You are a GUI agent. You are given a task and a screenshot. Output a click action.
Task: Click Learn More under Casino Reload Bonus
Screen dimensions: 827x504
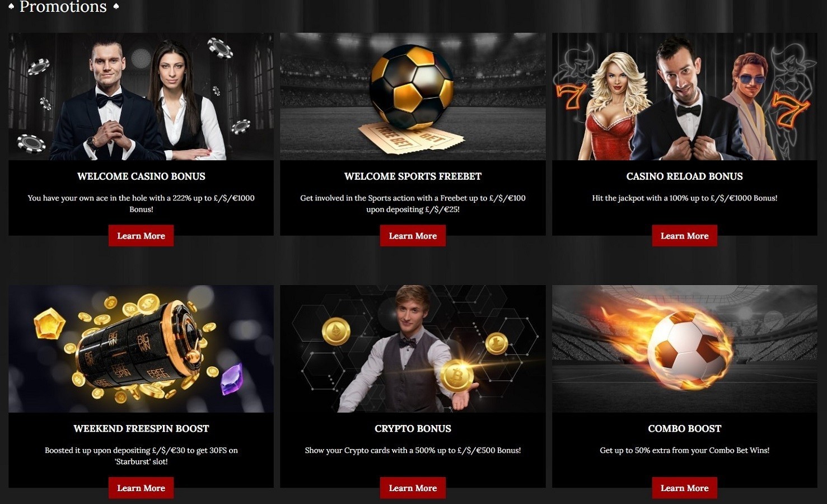pyautogui.click(x=684, y=236)
